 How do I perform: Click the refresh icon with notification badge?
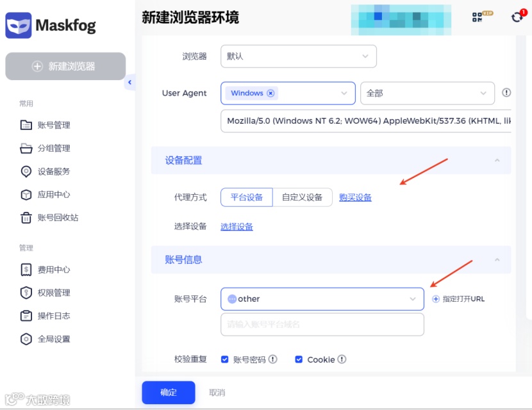pyautogui.click(x=517, y=17)
